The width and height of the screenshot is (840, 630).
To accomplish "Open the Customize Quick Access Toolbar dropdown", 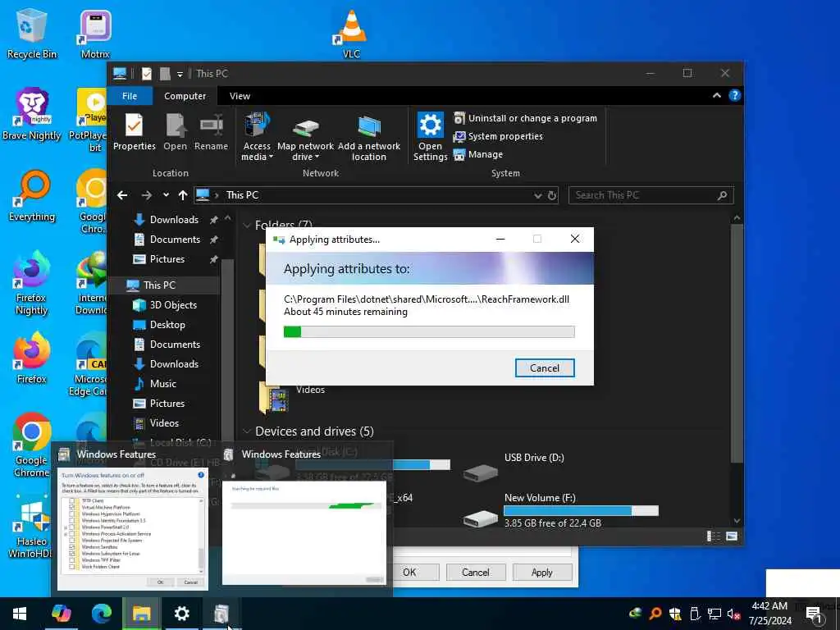I will (x=180, y=74).
